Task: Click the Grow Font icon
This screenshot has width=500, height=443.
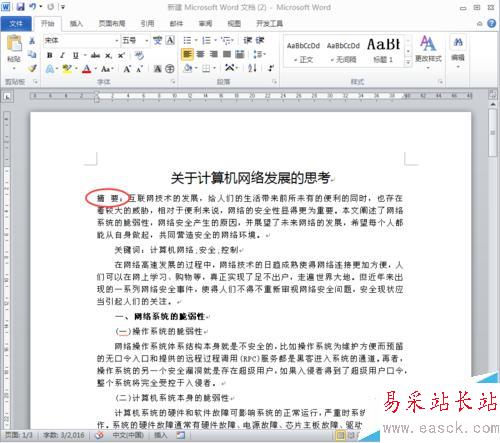Action: click(127, 69)
